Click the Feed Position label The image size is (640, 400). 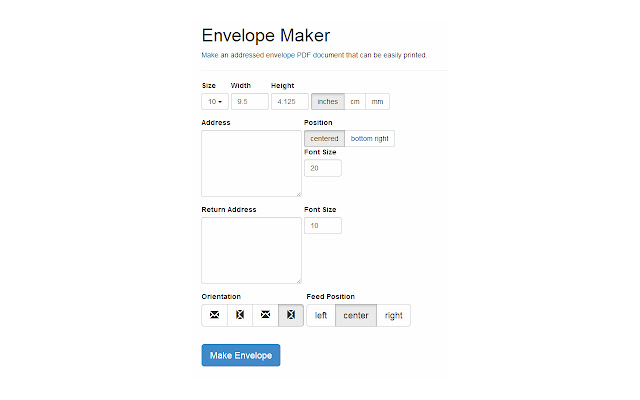[x=331, y=297]
